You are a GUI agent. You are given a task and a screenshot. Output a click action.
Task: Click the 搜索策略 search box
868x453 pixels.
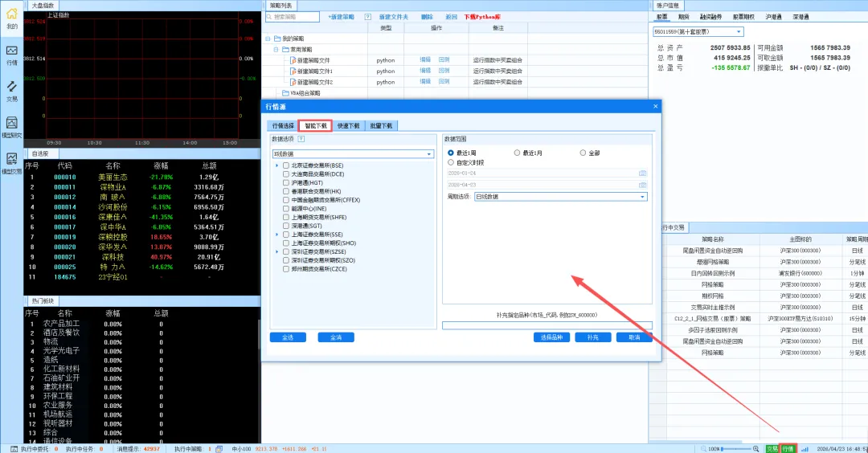coord(293,17)
